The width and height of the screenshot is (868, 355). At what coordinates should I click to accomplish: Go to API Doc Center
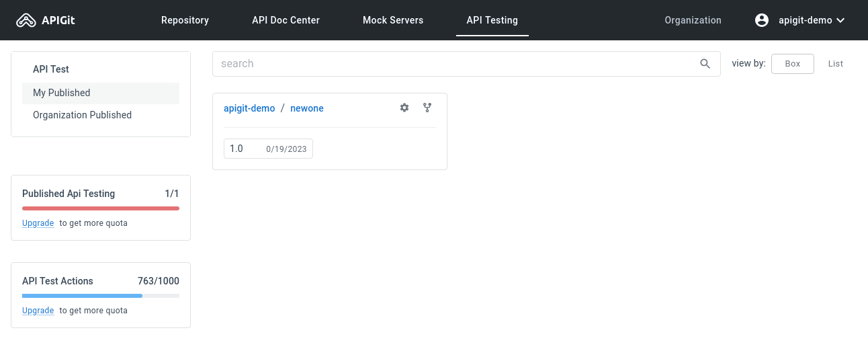click(286, 20)
